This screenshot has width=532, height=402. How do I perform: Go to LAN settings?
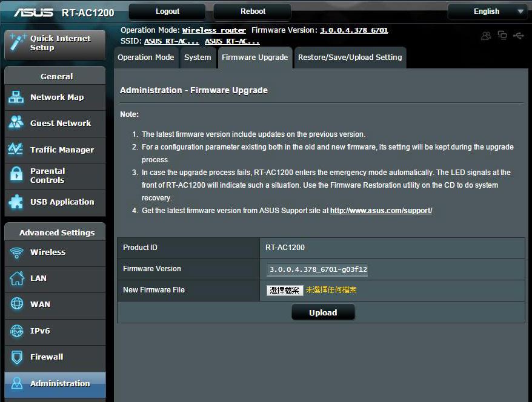tap(55, 278)
